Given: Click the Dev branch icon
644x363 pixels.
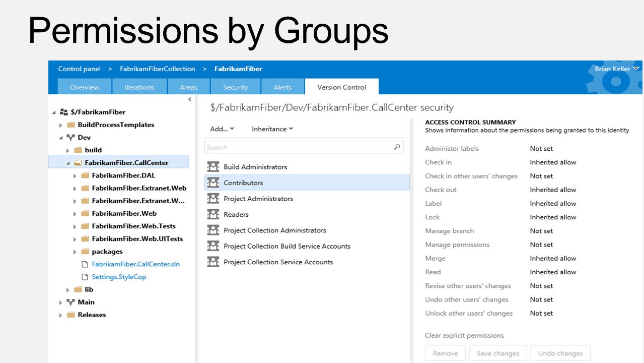Looking at the screenshot, I should click(70, 137).
